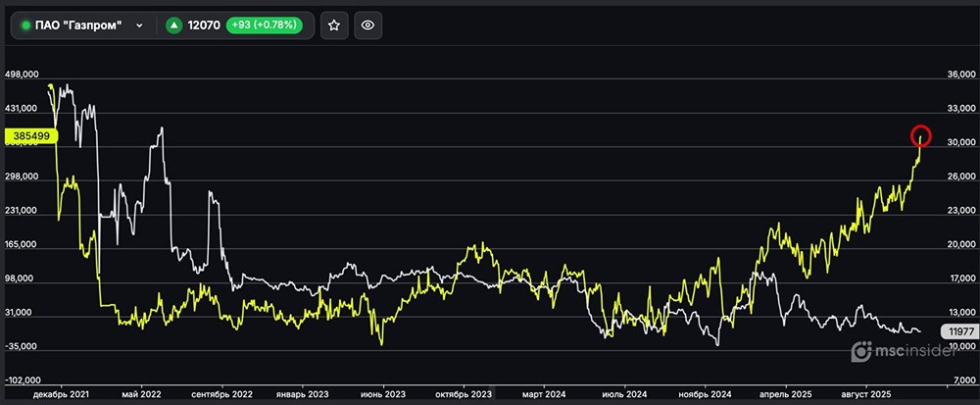The image size is (980, 405).
Task: Add Газпром to favorites with star icon
Action: [x=333, y=25]
